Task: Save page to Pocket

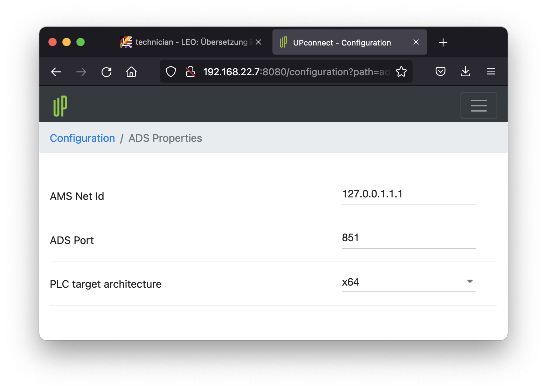Action: tap(441, 71)
